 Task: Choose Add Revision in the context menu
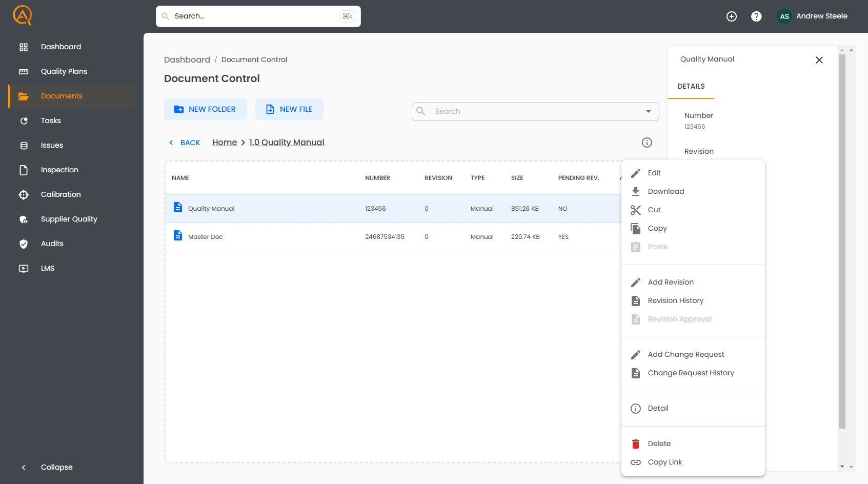pyautogui.click(x=670, y=282)
